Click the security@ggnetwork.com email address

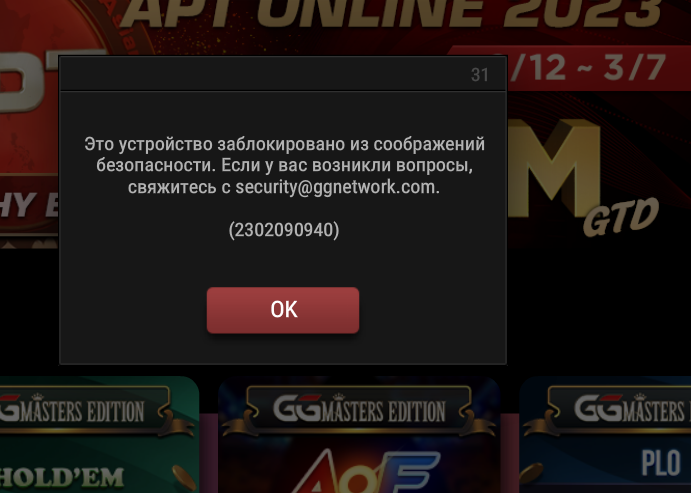click(x=337, y=187)
